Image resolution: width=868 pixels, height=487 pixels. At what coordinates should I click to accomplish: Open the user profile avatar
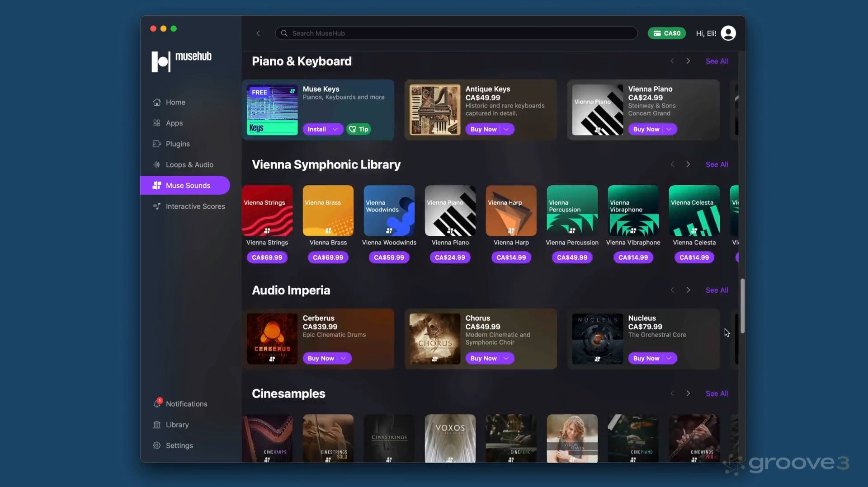(728, 33)
